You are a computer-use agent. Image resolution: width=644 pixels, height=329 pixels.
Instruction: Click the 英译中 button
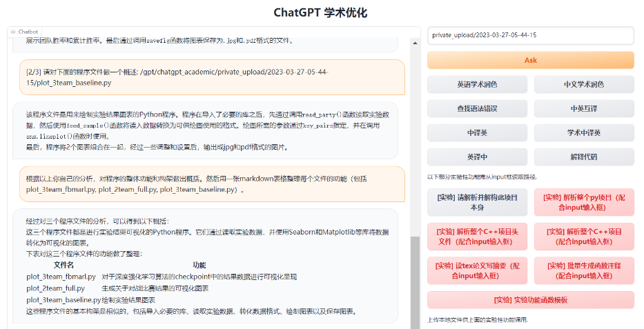477,157
